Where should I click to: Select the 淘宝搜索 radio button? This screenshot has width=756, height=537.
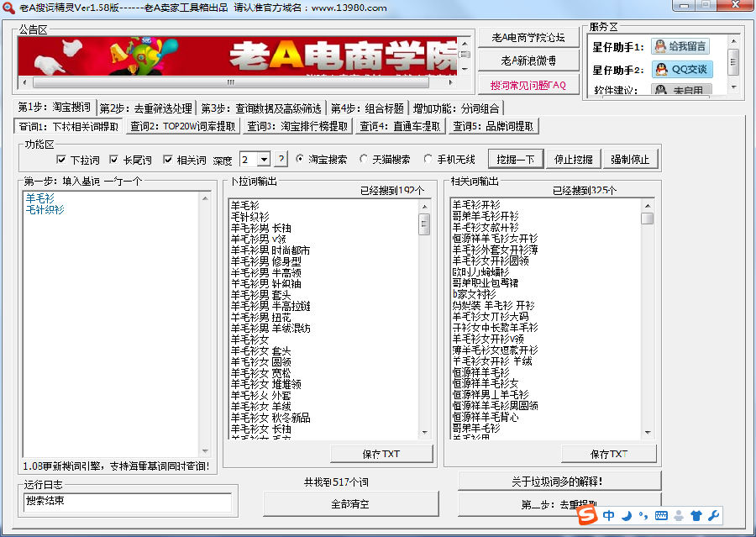(x=301, y=159)
